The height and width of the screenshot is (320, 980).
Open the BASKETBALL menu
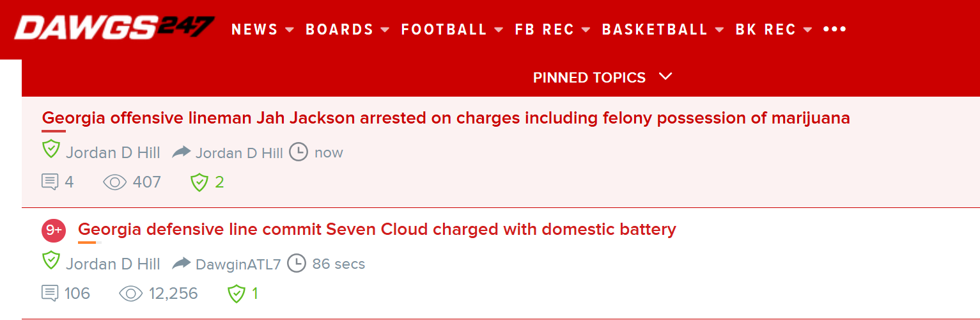coord(664,29)
